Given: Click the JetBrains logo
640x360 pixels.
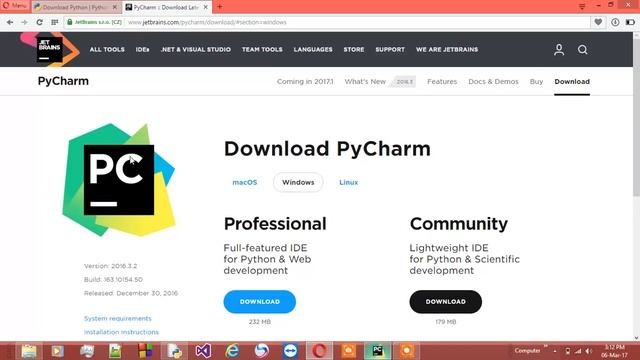Looking at the screenshot, I should [50, 49].
